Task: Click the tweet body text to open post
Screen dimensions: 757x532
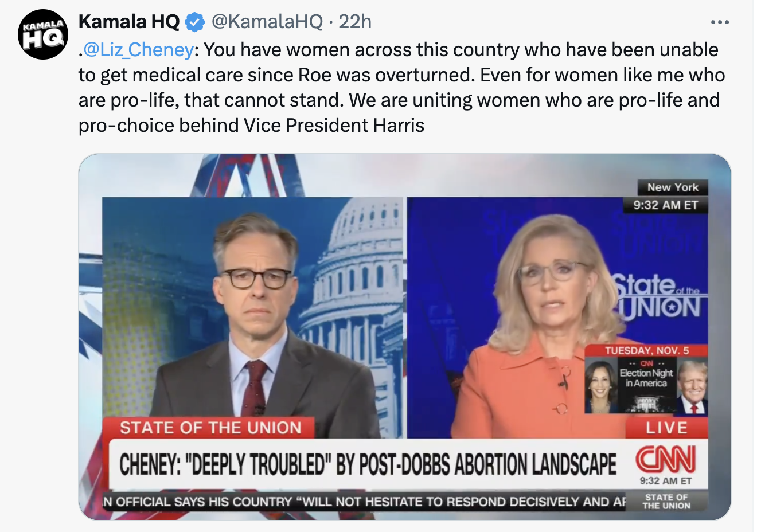Action: coord(401,87)
